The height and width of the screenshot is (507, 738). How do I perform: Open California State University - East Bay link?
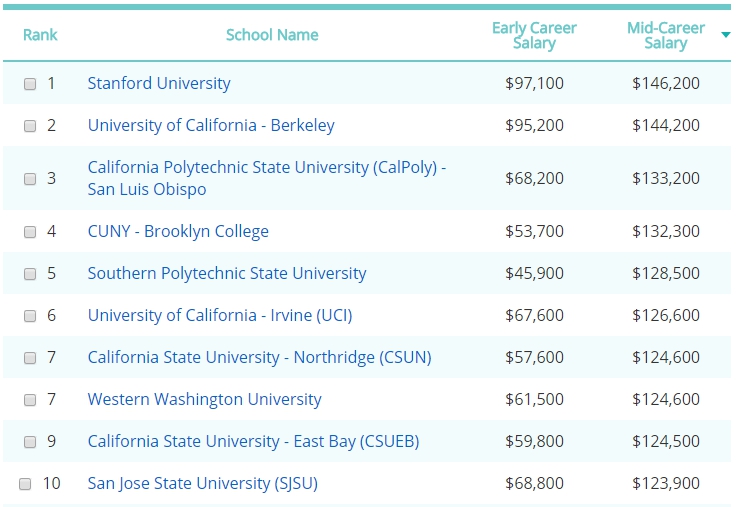[x=253, y=441]
